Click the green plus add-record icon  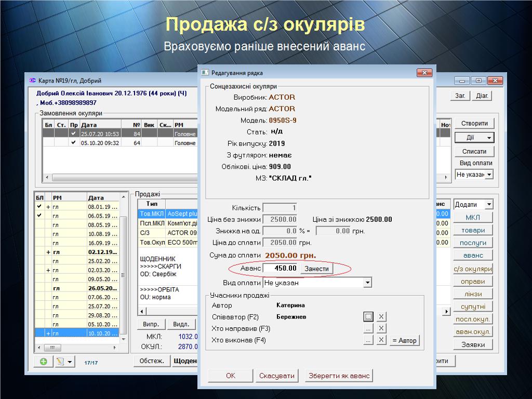coord(43,362)
